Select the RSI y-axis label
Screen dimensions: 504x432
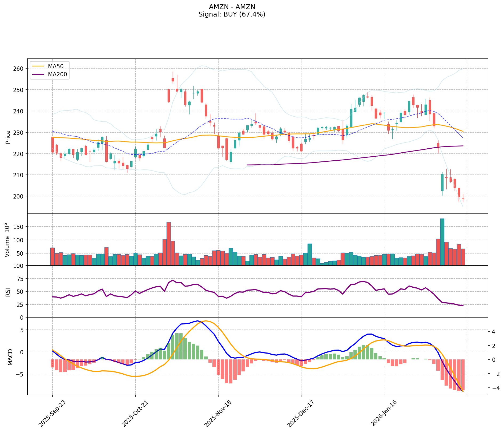pos(8,292)
